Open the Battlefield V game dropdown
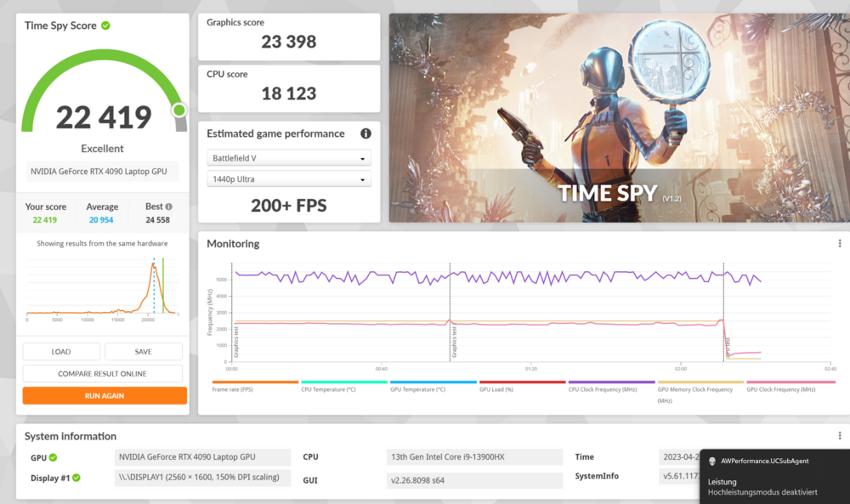Screen dimensions: 850x504 [x=289, y=158]
